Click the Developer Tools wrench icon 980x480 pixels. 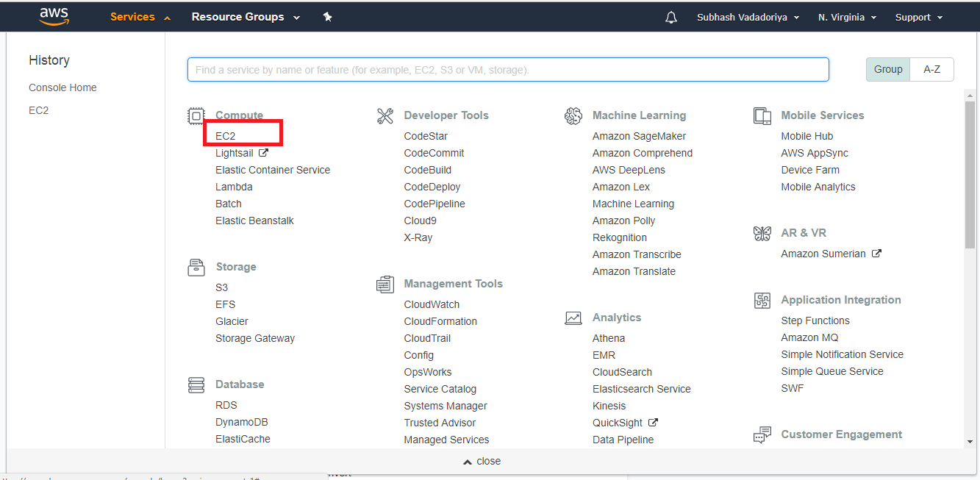pyautogui.click(x=385, y=115)
